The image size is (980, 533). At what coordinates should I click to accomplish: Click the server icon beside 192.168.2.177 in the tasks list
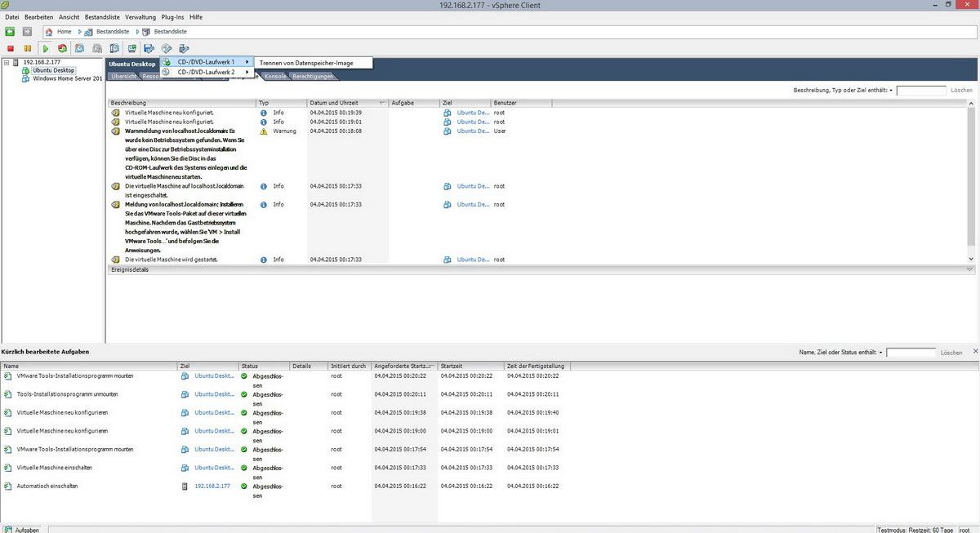point(185,486)
